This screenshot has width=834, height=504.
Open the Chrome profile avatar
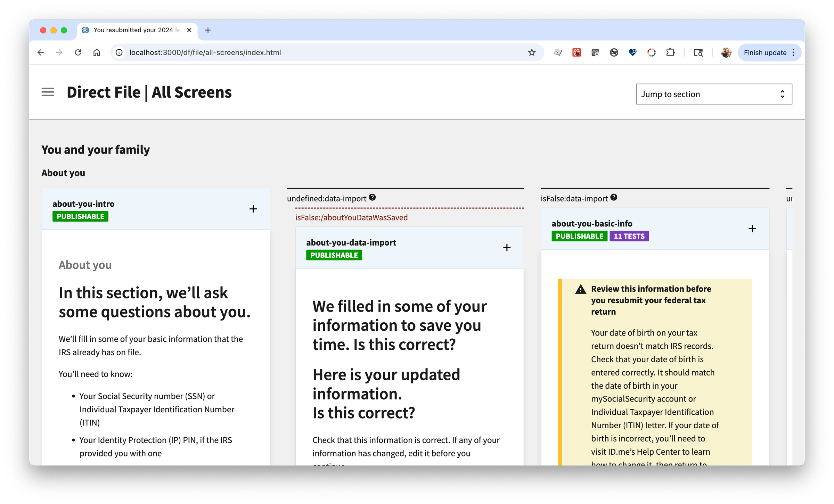pyautogui.click(x=726, y=52)
